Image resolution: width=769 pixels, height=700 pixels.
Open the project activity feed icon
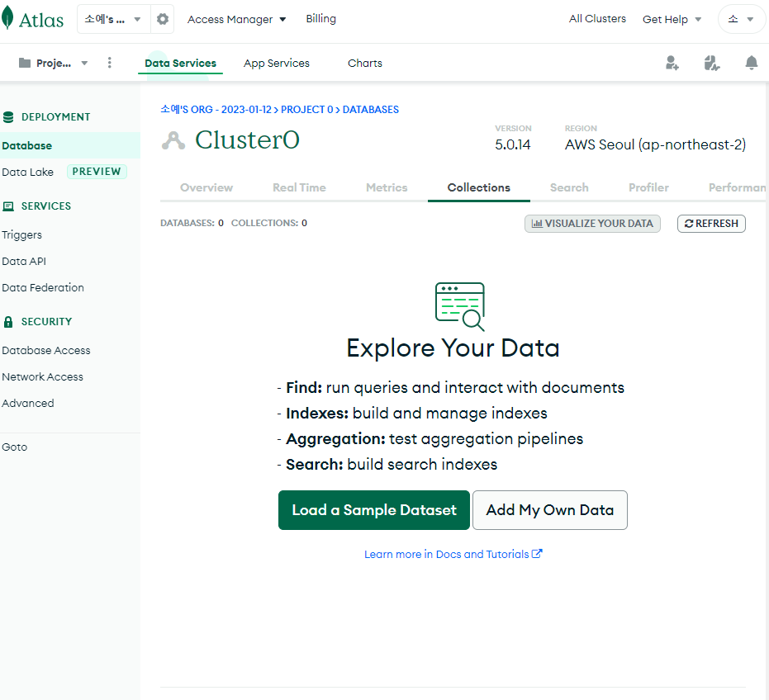(x=712, y=63)
